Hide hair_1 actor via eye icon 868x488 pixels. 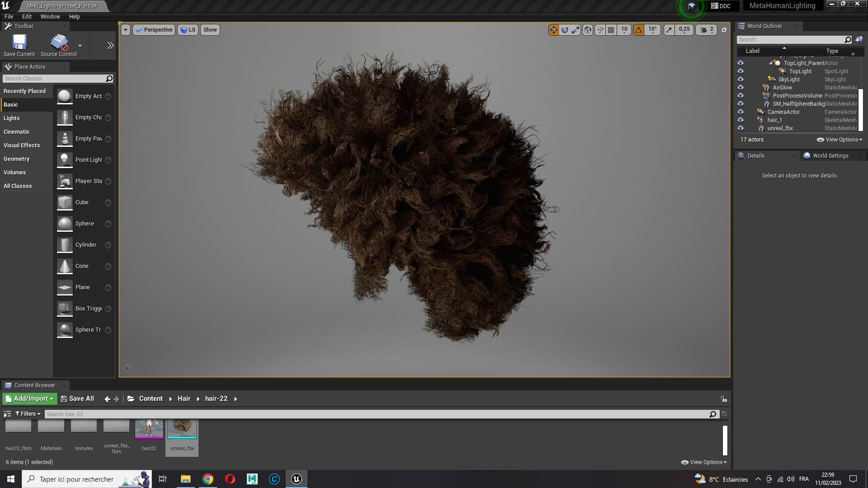tap(741, 120)
